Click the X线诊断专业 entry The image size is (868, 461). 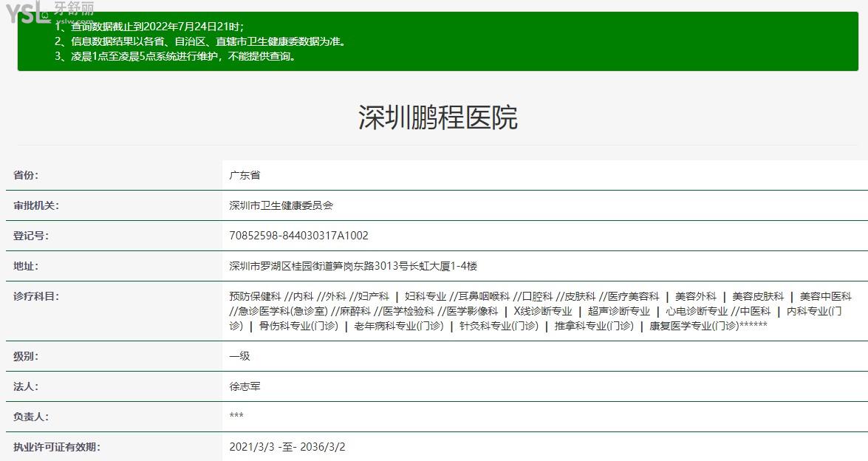542,312
